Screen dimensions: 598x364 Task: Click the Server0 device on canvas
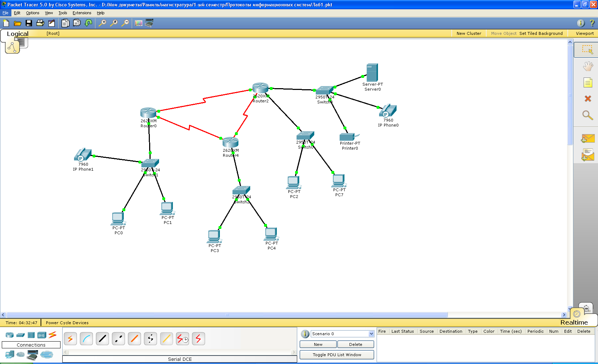[372, 73]
